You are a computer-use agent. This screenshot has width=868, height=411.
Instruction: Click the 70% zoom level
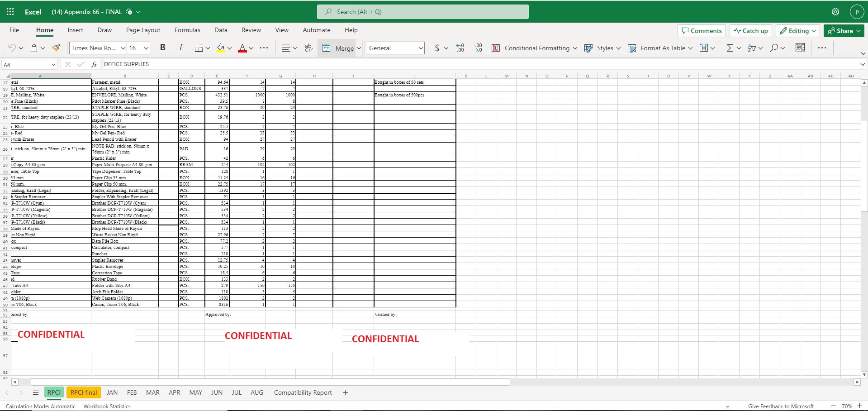[x=847, y=406]
